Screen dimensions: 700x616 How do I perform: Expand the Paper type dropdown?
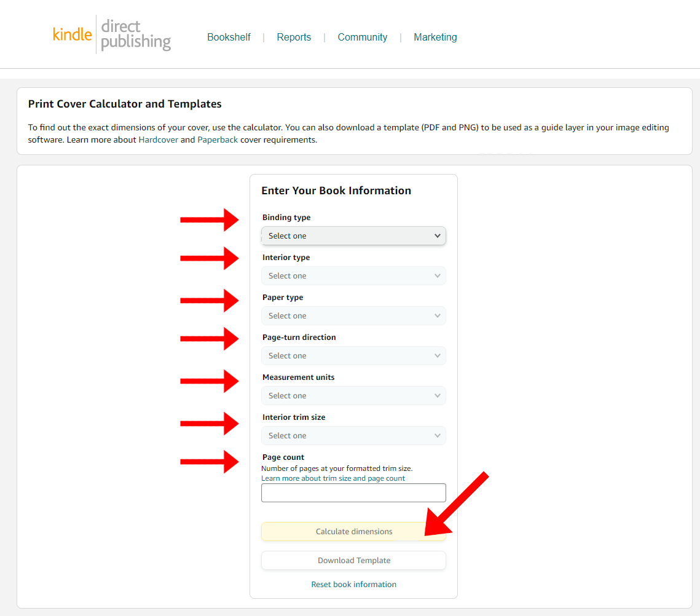(353, 315)
